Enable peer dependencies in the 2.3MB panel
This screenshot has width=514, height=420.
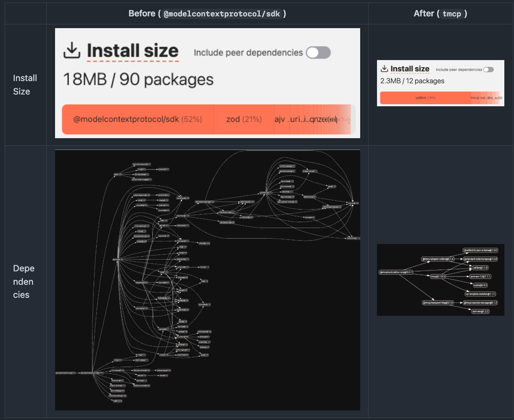[x=488, y=70]
